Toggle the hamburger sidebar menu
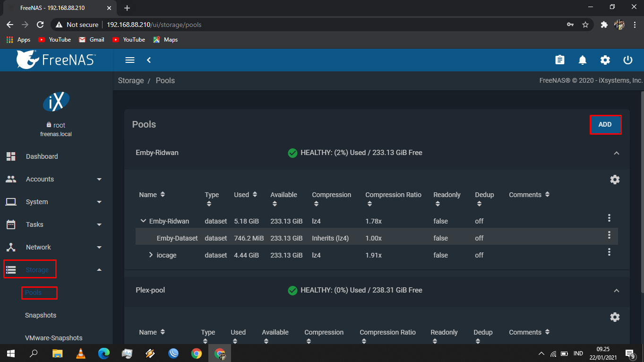Viewport: 644px width, 362px height. 130,60
